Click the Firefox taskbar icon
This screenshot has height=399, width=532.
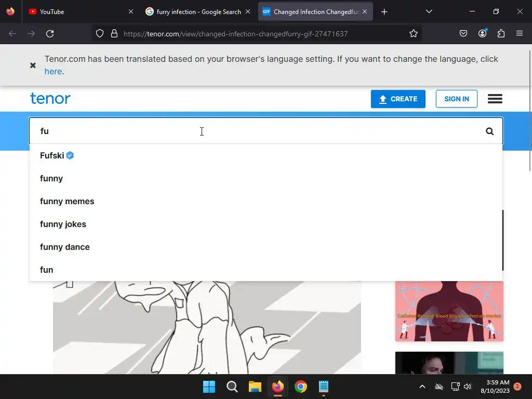point(278,387)
